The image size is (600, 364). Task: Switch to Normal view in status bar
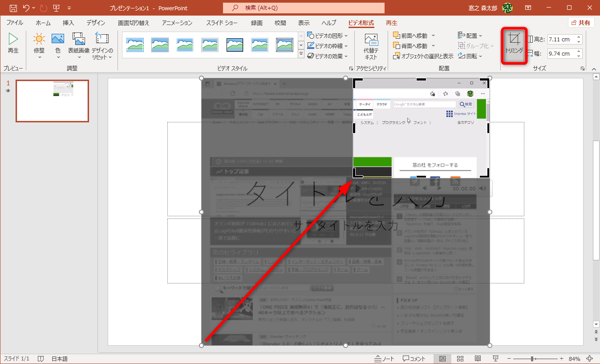[442, 359]
